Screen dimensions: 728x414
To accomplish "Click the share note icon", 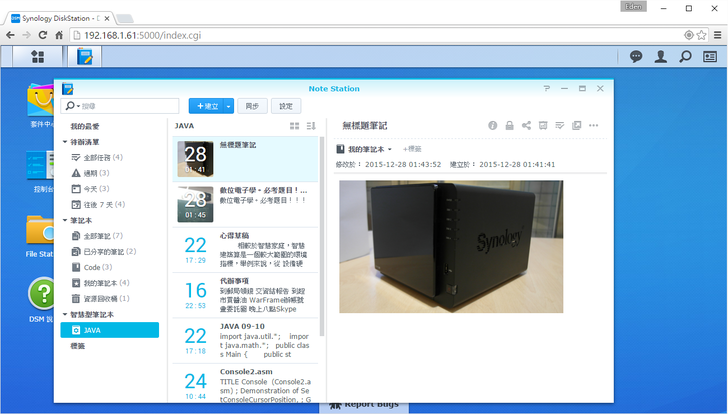I will click(526, 126).
